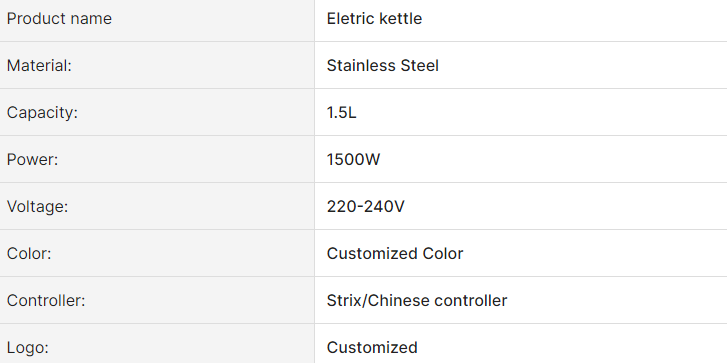The width and height of the screenshot is (727, 363).
Task: Click the Logo label cell
Action: pyautogui.click(x=157, y=344)
